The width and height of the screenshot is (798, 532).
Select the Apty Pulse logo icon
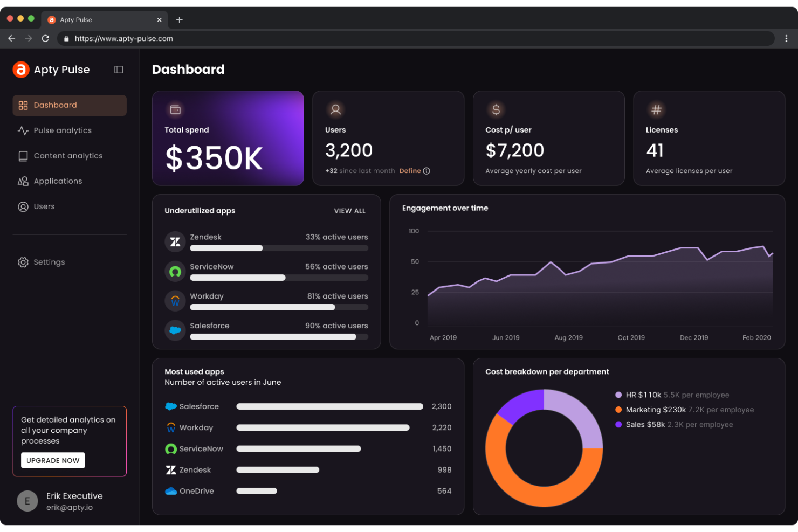click(x=21, y=70)
